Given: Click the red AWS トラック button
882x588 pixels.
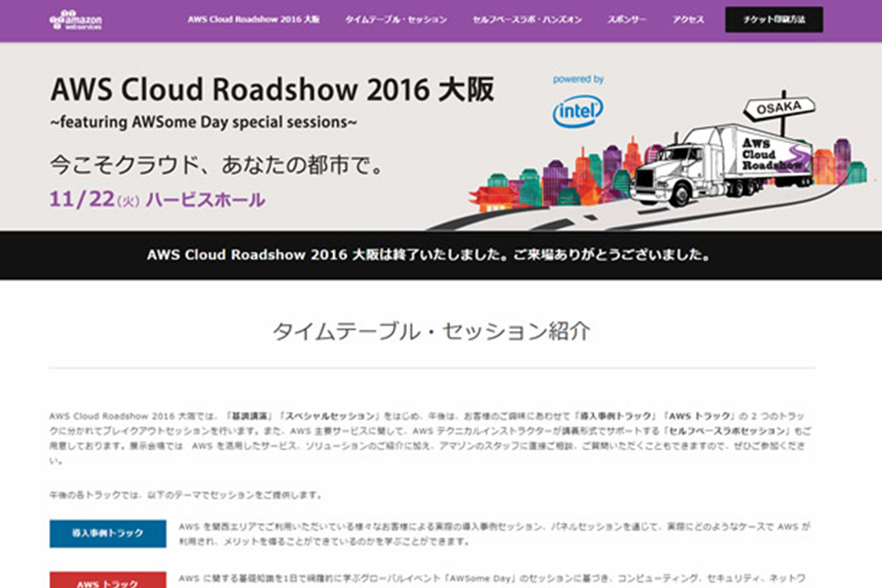Looking at the screenshot, I should pyautogui.click(x=108, y=580).
